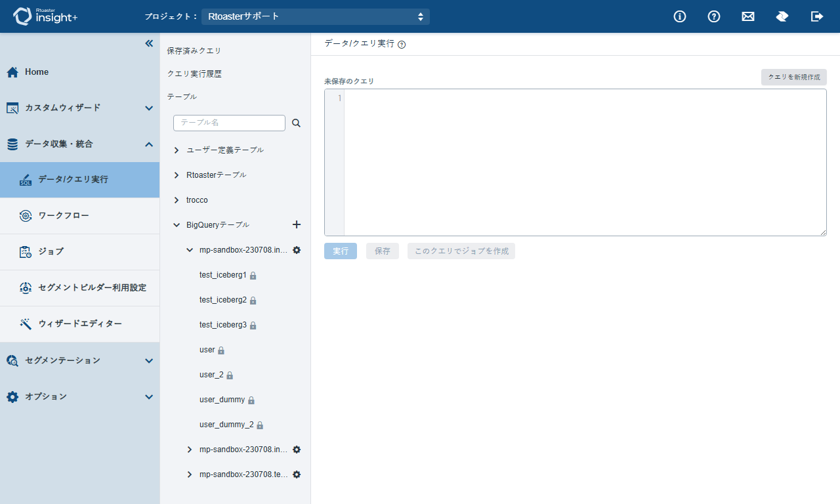Click the データ収集・統合 database icon

point(12,144)
